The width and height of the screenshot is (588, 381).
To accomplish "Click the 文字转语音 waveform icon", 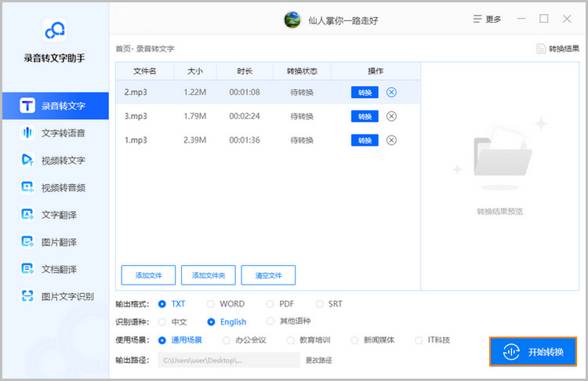I will (x=27, y=132).
